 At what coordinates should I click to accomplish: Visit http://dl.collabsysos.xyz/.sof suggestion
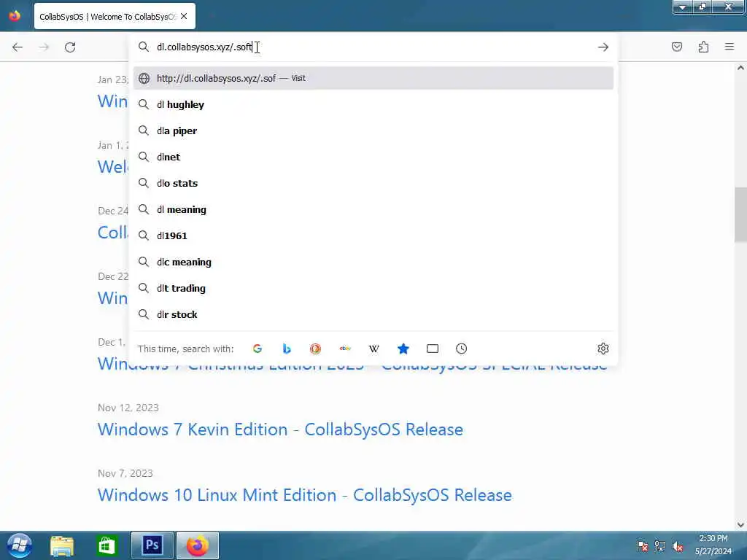373,78
